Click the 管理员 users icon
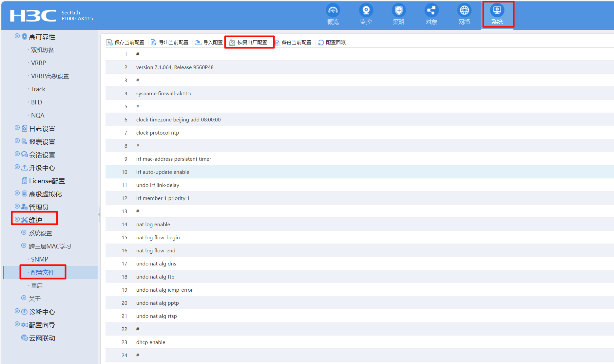The image size is (614, 364). 25,207
